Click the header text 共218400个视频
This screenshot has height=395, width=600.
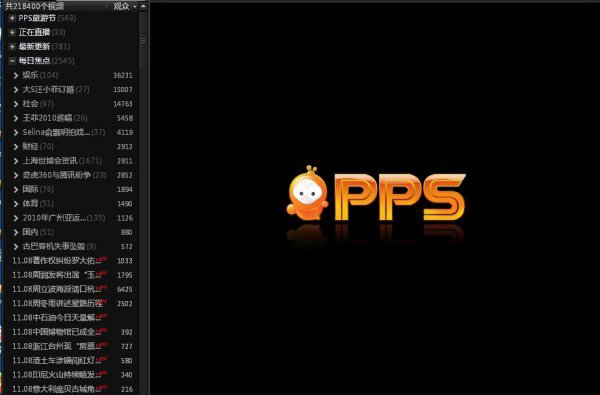pyautogui.click(x=34, y=6)
